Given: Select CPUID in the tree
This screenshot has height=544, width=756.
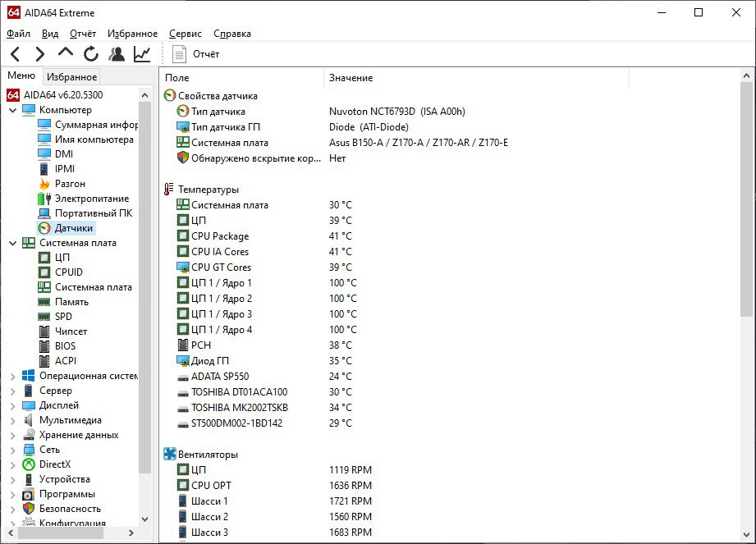Looking at the screenshot, I should click(x=68, y=272).
